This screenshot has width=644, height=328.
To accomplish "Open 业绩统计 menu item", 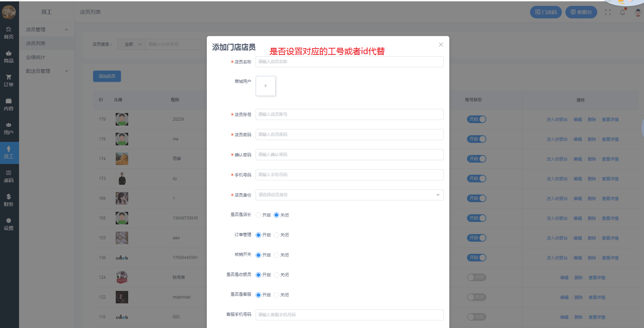I will click(47, 57).
